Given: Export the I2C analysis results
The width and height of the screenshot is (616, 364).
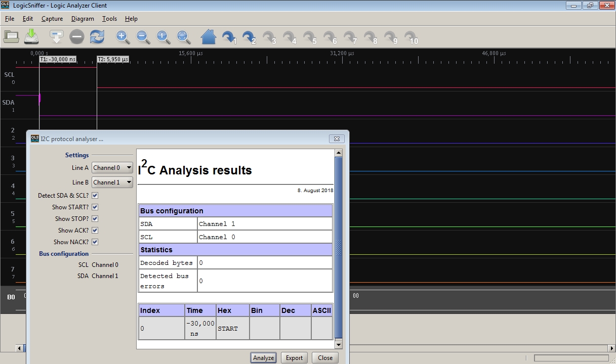Looking at the screenshot, I should coord(294,357).
